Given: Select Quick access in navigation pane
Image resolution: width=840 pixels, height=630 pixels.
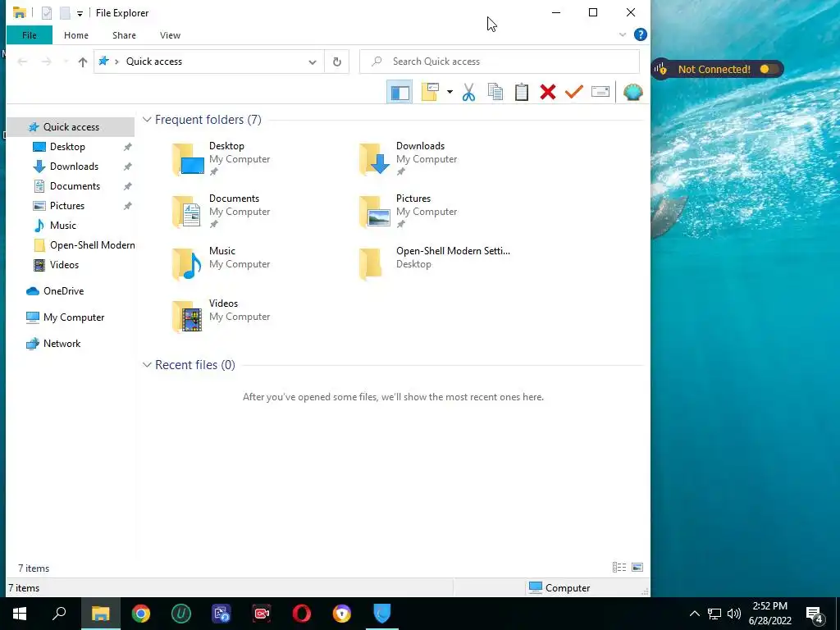Looking at the screenshot, I should point(71,127).
